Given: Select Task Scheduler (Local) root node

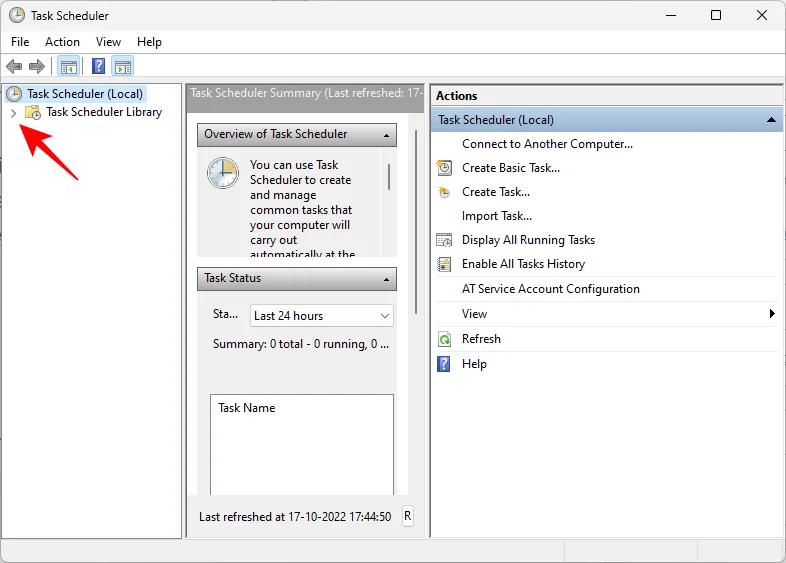Looking at the screenshot, I should [85, 94].
